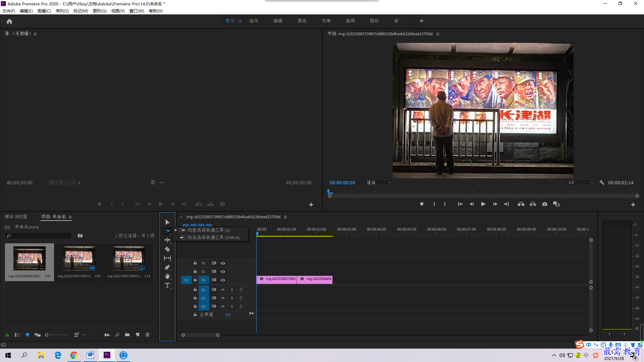Select the Razor tool
This screenshot has width=644, height=362.
[167, 249]
